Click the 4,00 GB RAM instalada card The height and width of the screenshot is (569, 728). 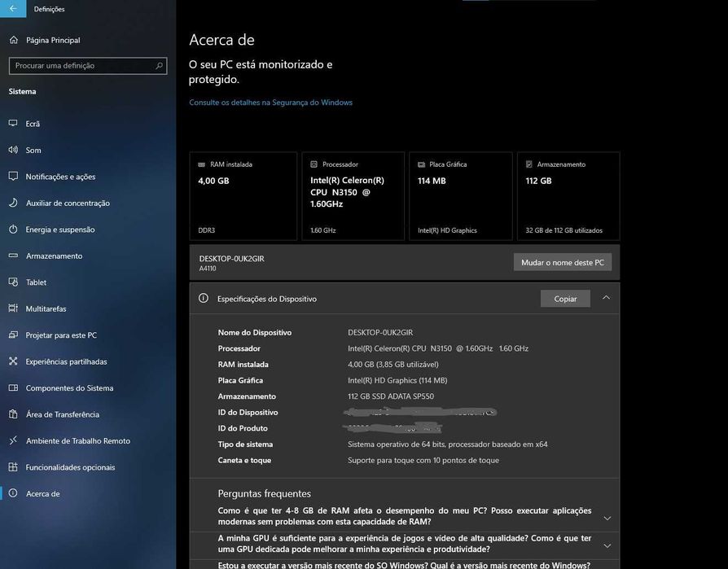[x=243, y=196]
